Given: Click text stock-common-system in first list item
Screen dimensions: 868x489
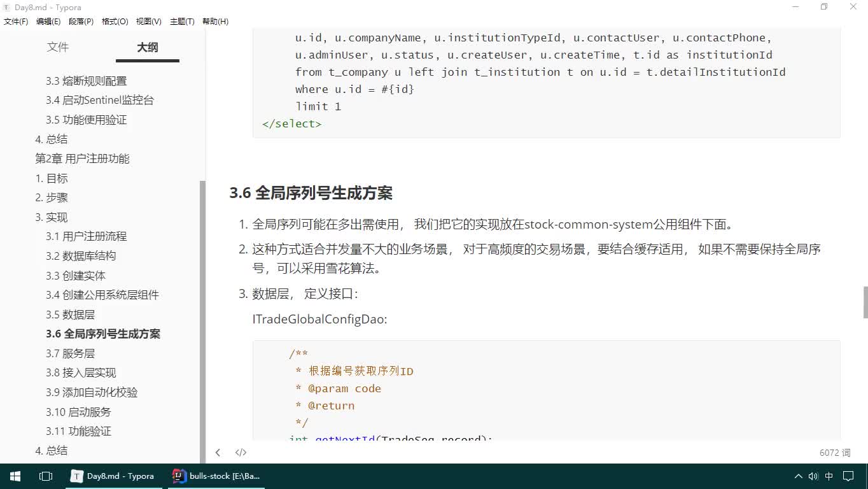Looking at the screenshot, I should click(x=589, y=224).
